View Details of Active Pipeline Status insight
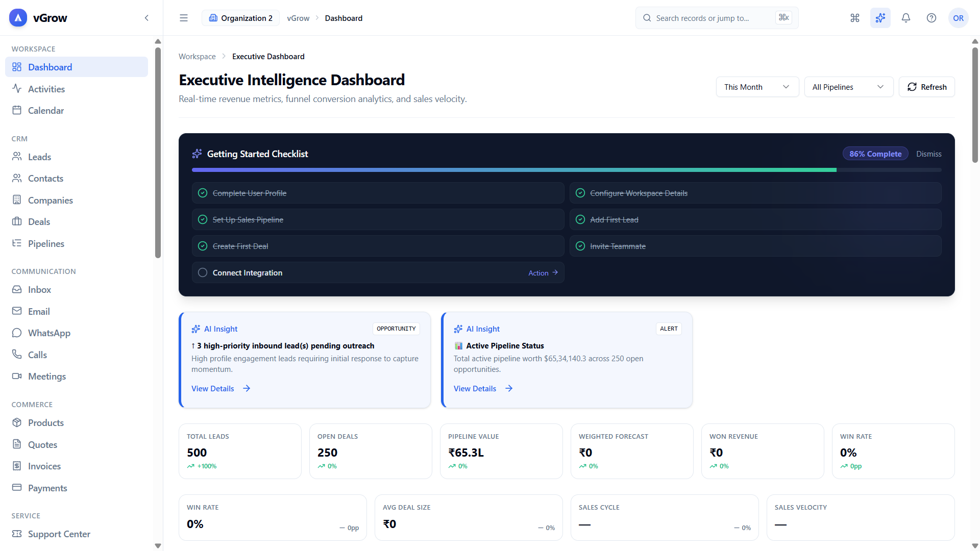Image resolution: width=980 pixels, height=551 pixels. (x=483, y=388)
